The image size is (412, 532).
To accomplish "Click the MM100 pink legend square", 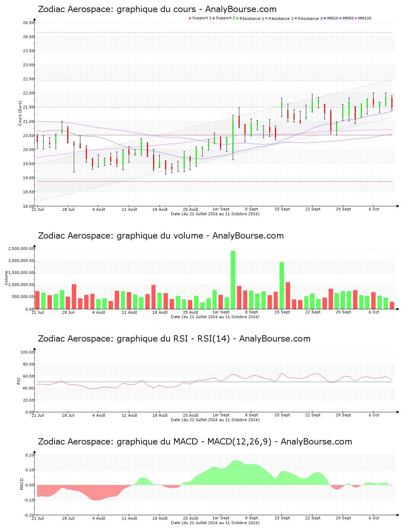I will [356, 18].
